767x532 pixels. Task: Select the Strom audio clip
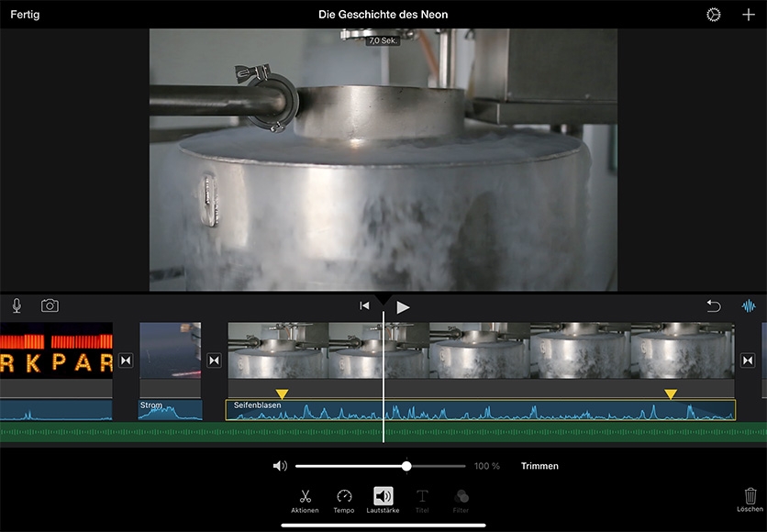[171, 410]
